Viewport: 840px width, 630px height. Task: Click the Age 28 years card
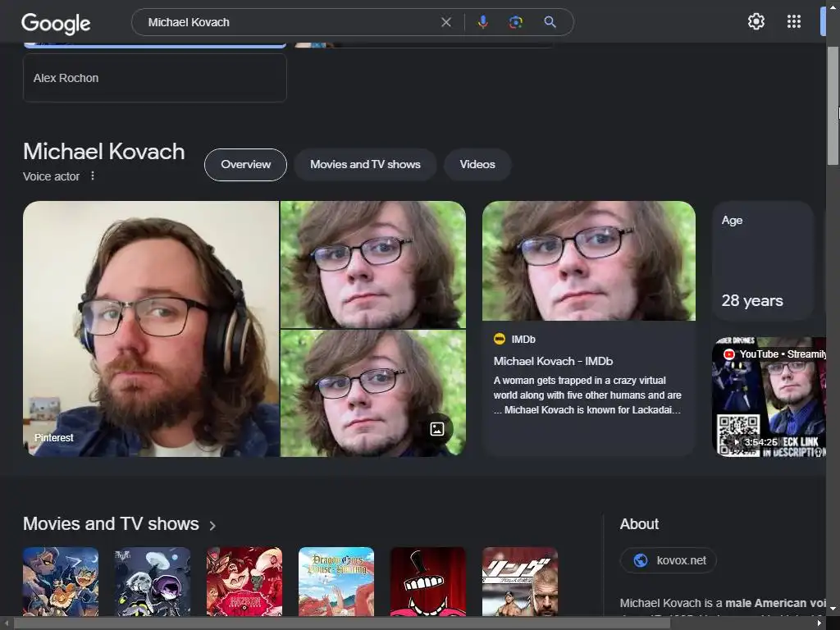[763, 261]
